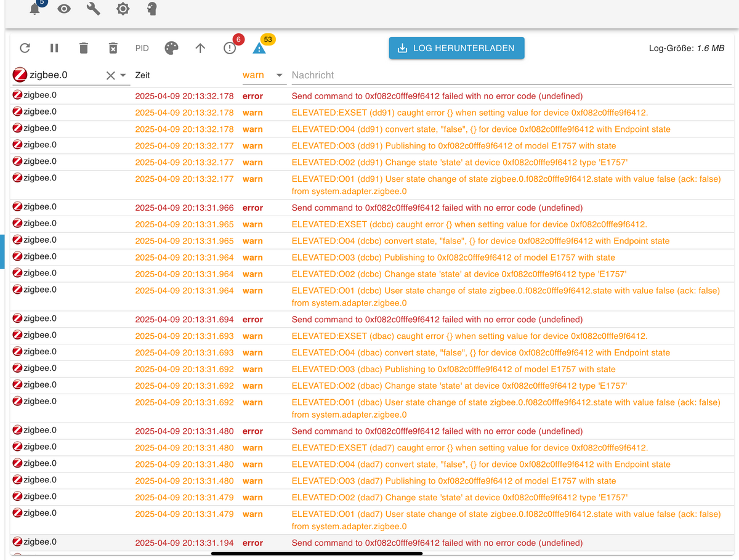Click the up arrow icon in toolbar

coord(200,48)
